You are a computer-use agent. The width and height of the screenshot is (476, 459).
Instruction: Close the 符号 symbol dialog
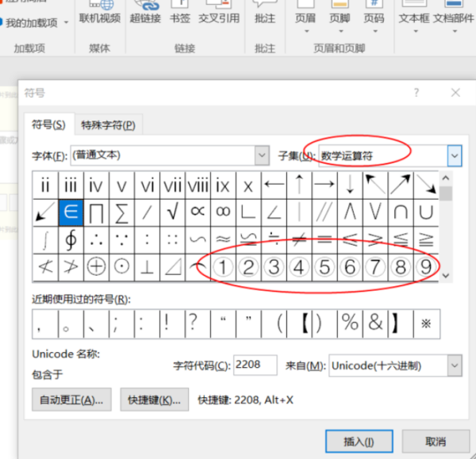coord(455,93)
